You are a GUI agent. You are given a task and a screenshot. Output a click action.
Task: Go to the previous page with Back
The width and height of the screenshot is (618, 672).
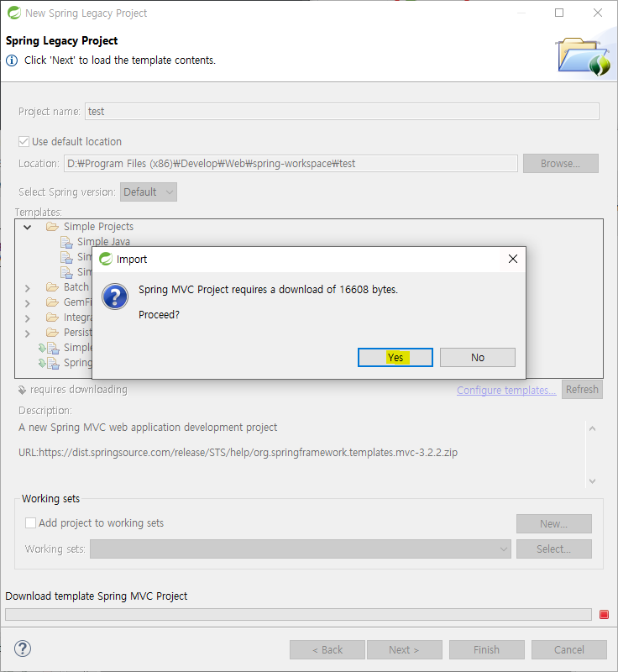point(327,649)
